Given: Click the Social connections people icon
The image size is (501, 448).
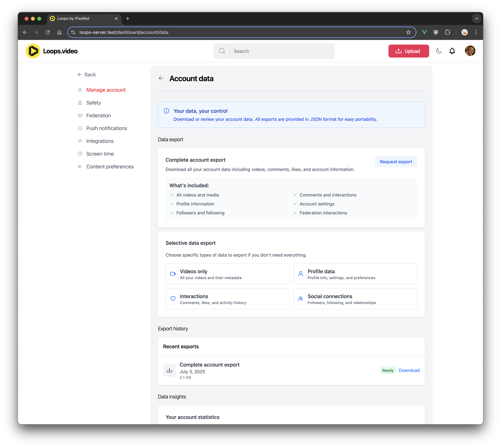Looking at the screenshot, I should click(x=301, y=299).
